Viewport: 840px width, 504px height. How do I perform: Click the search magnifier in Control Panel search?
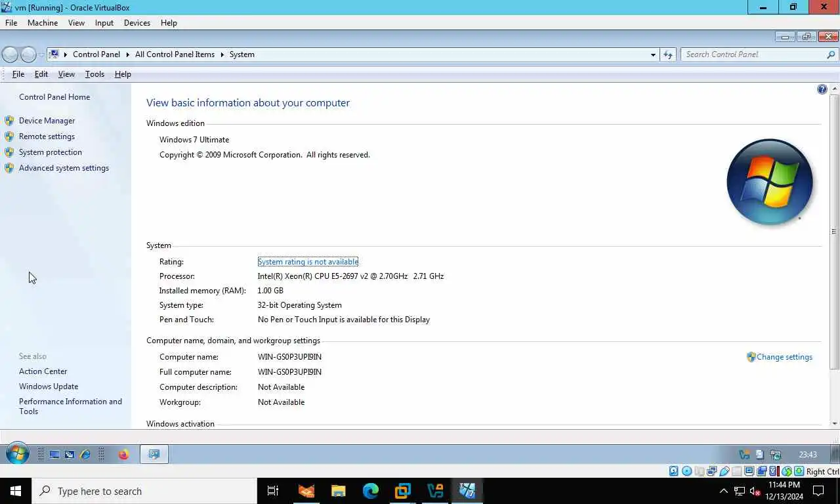831,54
